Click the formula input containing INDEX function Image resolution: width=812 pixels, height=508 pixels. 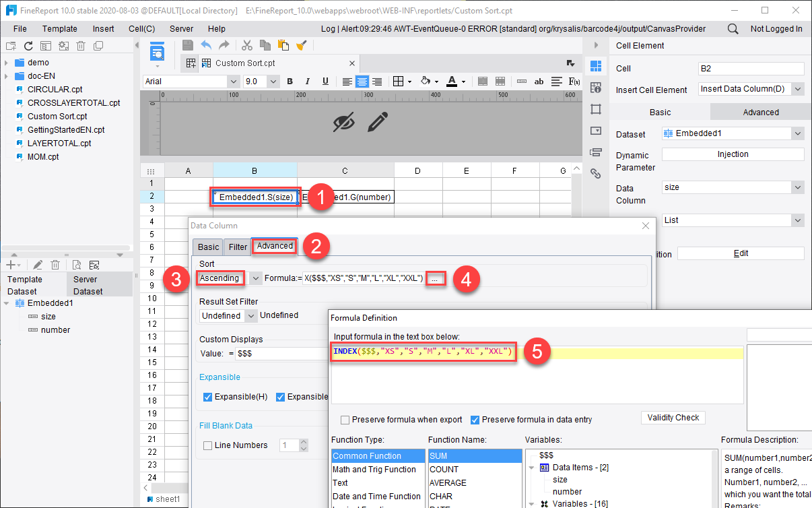pos(423,350)
